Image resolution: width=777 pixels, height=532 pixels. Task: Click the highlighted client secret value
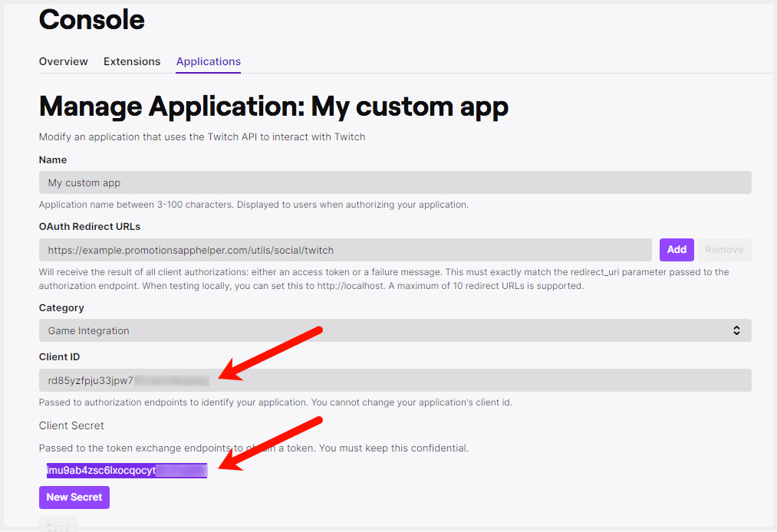click(127, 471)
